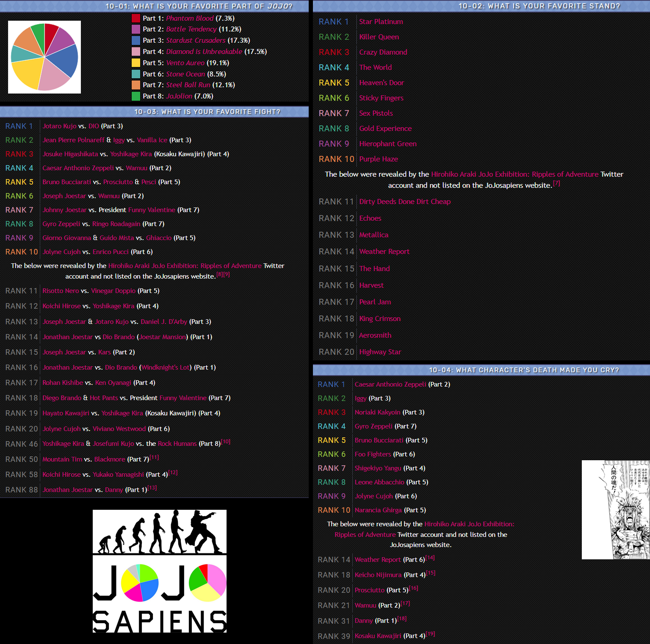Screen dimensions: 650x644
Task: Open the Noriaki Kakyoin link
Action: (x=377, y=412)
